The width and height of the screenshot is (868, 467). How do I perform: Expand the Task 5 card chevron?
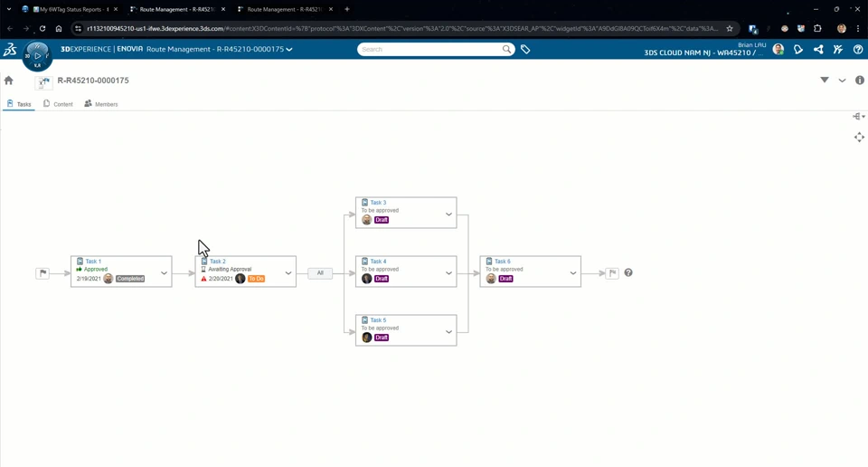(x=449, y=332)
